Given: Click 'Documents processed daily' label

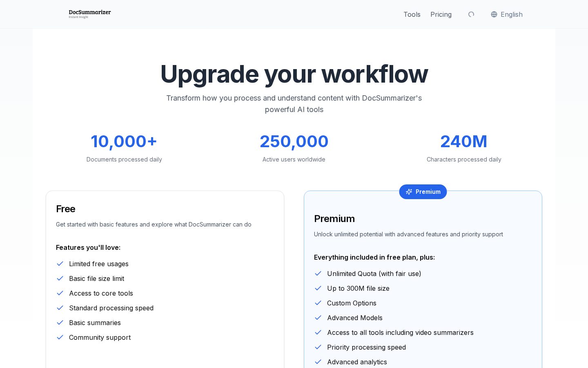Looking at the screenshot, I should click(124, 159).
